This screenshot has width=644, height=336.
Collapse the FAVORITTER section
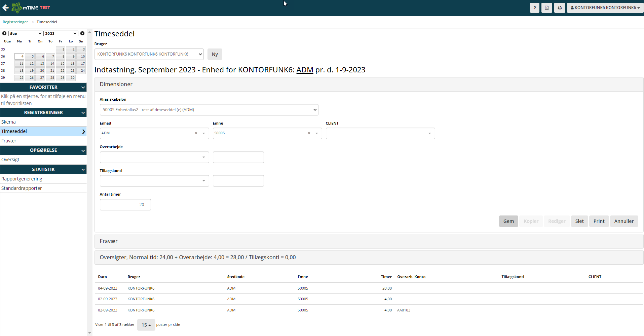coord(83,87)
